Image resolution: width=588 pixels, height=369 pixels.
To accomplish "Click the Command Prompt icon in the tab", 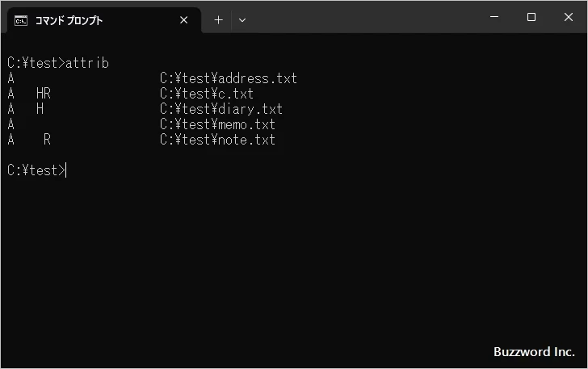I will (21, 20).
